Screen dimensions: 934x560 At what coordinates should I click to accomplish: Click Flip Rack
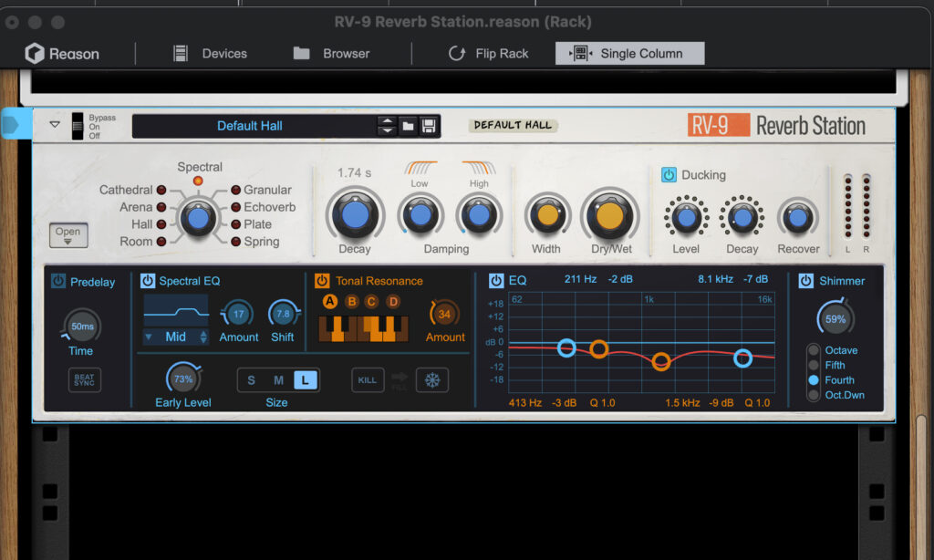[x=488, y=54]
